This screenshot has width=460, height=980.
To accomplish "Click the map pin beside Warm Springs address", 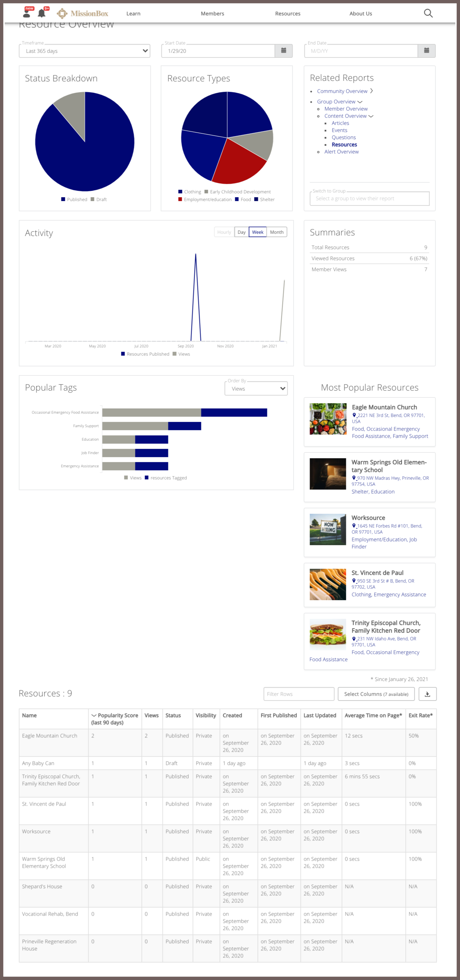I will tap(354, 478).
